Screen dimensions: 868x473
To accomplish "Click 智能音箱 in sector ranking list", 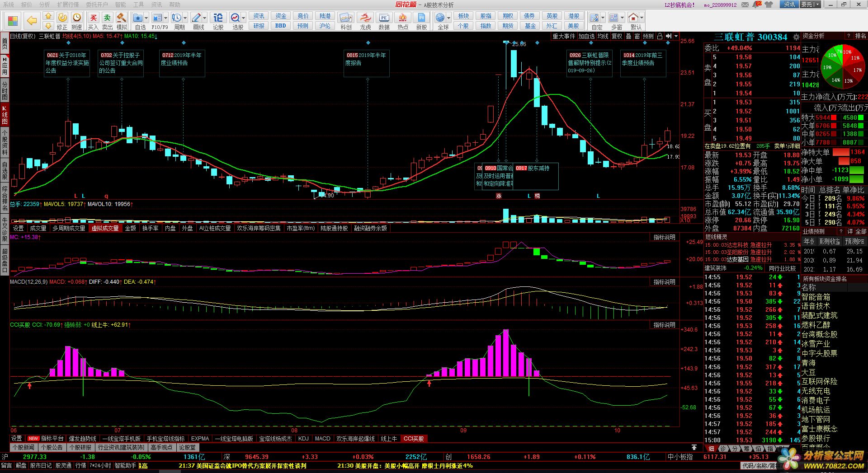I will (x=816, y=297).
